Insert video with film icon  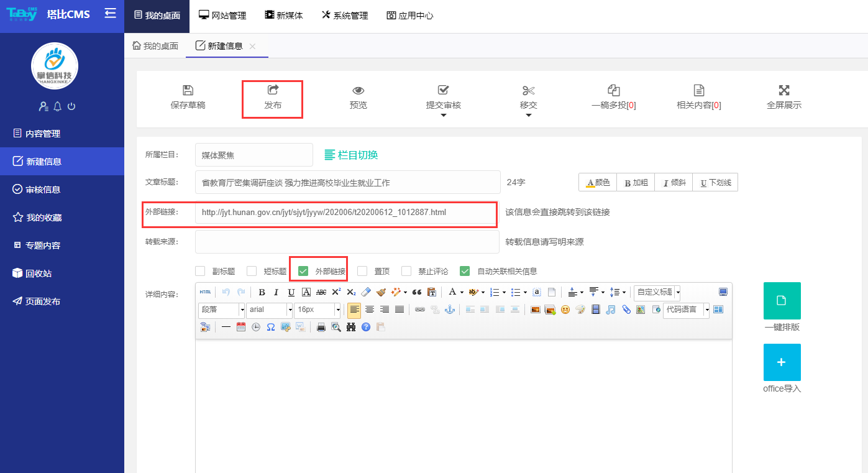click(596, 309)
